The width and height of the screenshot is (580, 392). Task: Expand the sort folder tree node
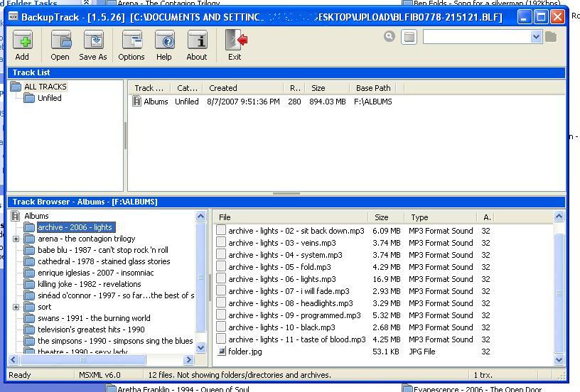pos(16,307)
